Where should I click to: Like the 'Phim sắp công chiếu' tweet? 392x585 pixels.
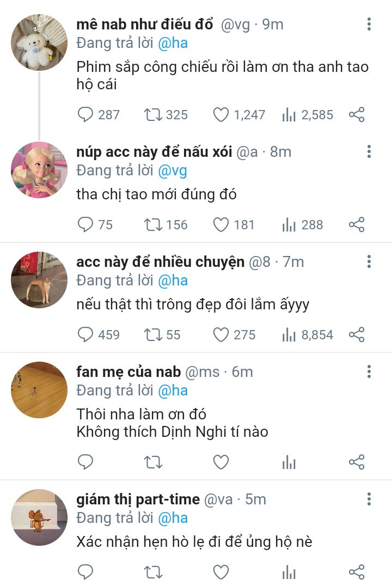(220, 115)
